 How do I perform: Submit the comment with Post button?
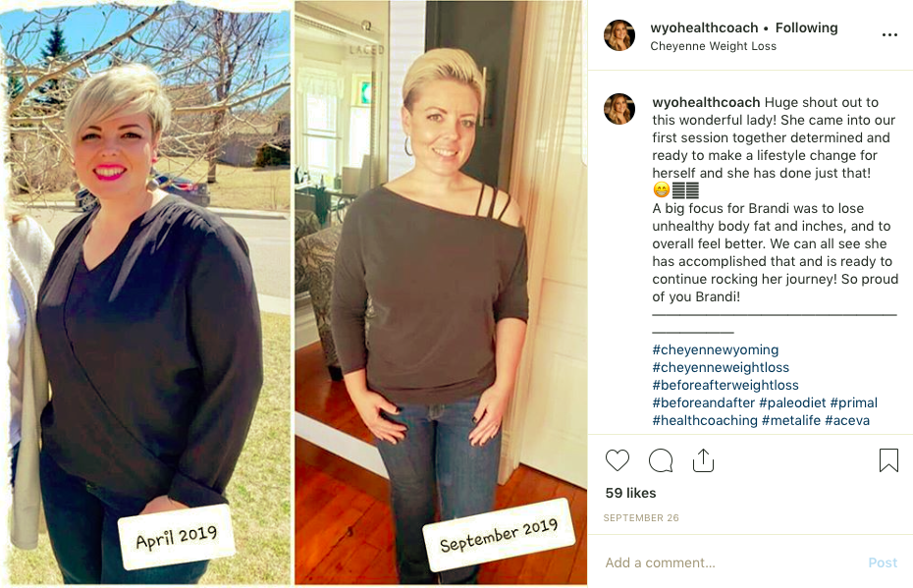click(883, 562)
